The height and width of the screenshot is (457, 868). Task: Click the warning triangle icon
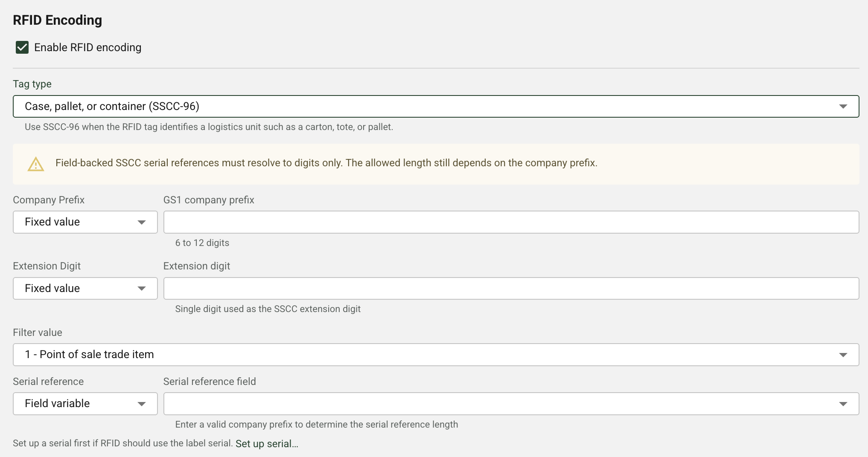pos(36,164)
